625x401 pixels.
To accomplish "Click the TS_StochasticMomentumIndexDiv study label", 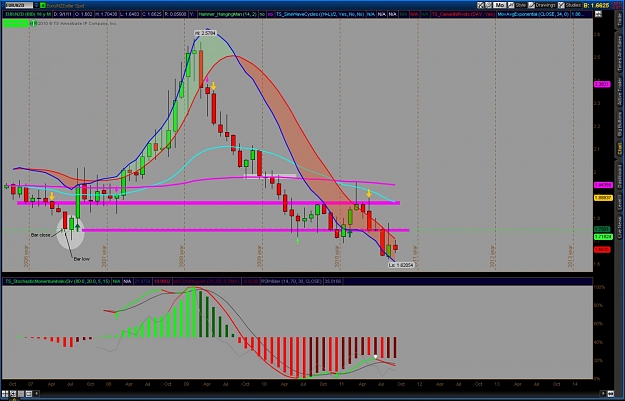I will [57, 281].
